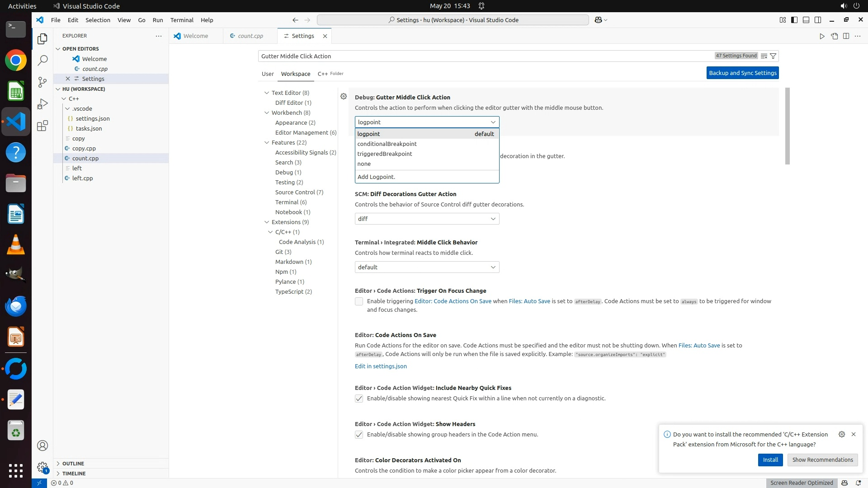Click the settings page scrollbar thumb
Screen dimensions: 868x488
787,127
